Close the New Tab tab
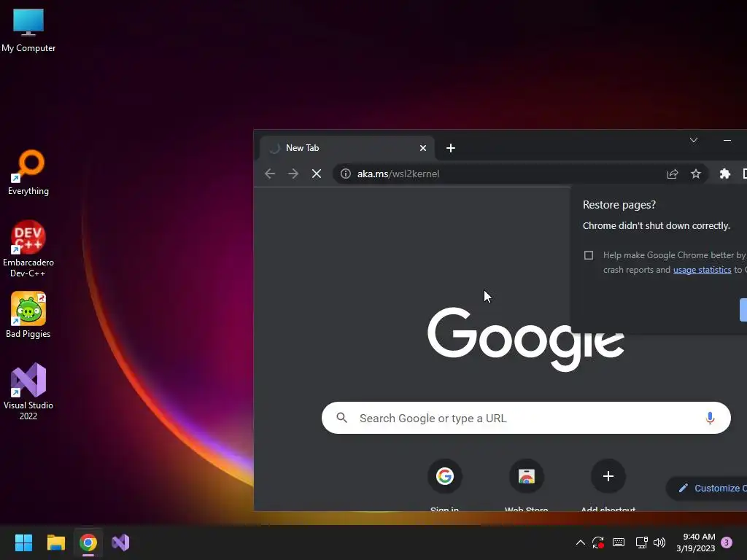This screenshot has width=747, height=560. pyautogui.click(x=422, y=148)
